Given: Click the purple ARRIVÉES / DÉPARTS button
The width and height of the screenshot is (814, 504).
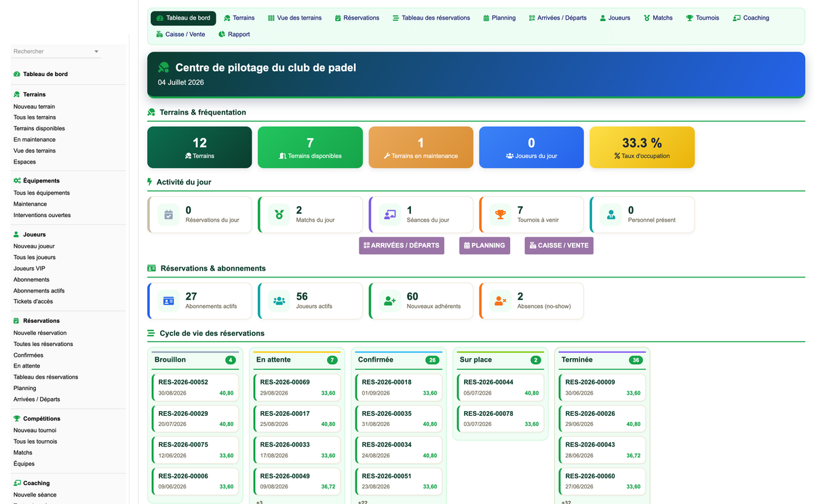Looking at the screenshot, I should (x=402, y=246).
